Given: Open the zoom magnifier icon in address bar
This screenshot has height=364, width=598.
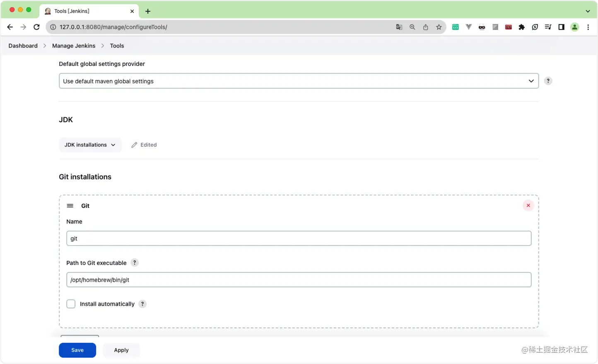Looking at the screenshot, I should (412, 27).
